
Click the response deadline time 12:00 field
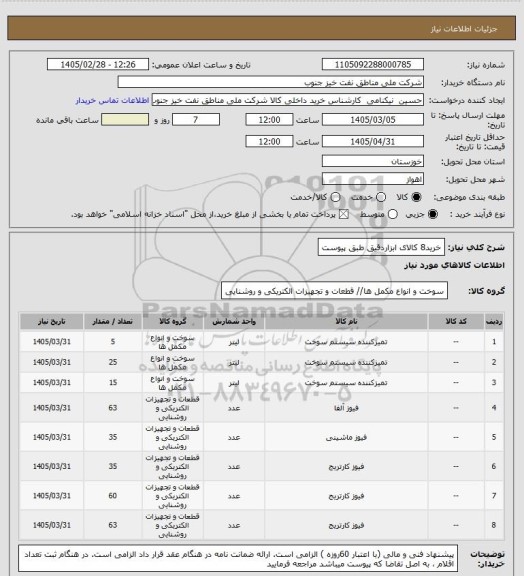coord(269,120)
